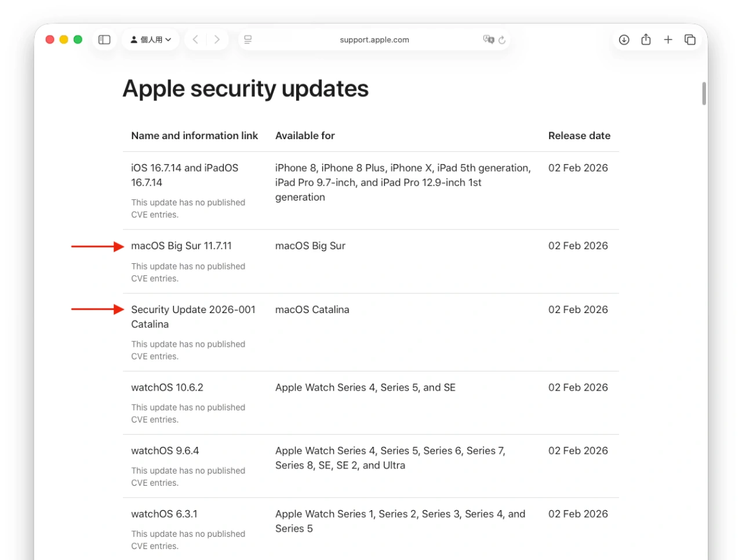Select the watchOS 10.6.2 update
Screen dimensions: 742x560
[x=167, y=387]
